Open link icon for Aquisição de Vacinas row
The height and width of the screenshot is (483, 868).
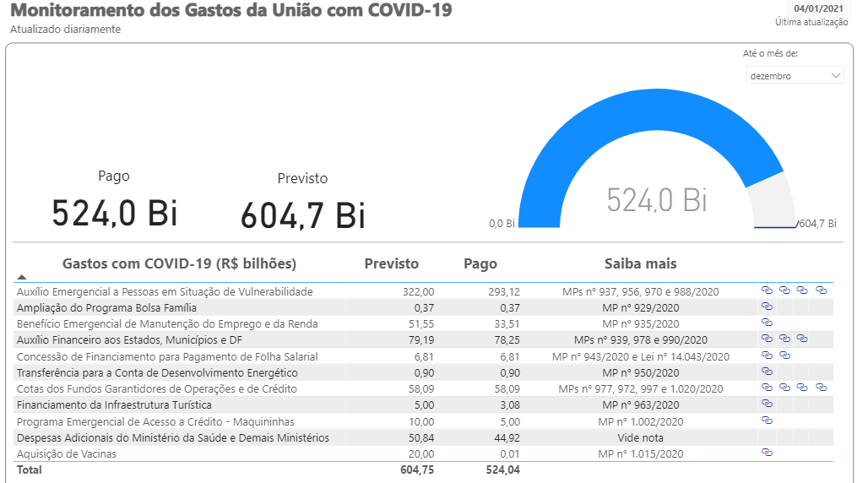pos(767,452)
